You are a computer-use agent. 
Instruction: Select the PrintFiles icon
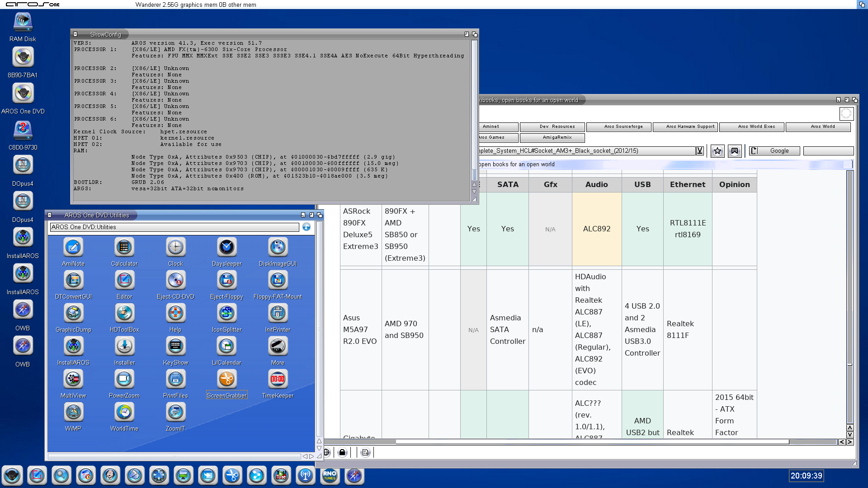click(x=175, y=379)
